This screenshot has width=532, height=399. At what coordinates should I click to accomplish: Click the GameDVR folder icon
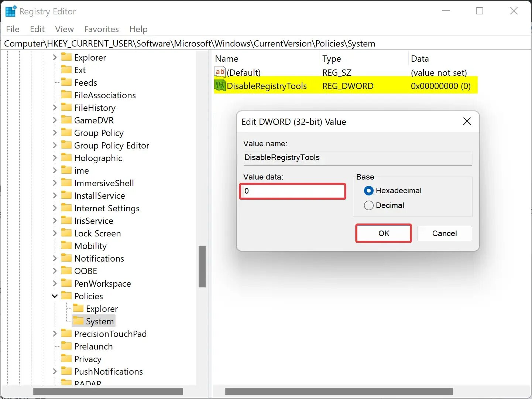point(66,120)
